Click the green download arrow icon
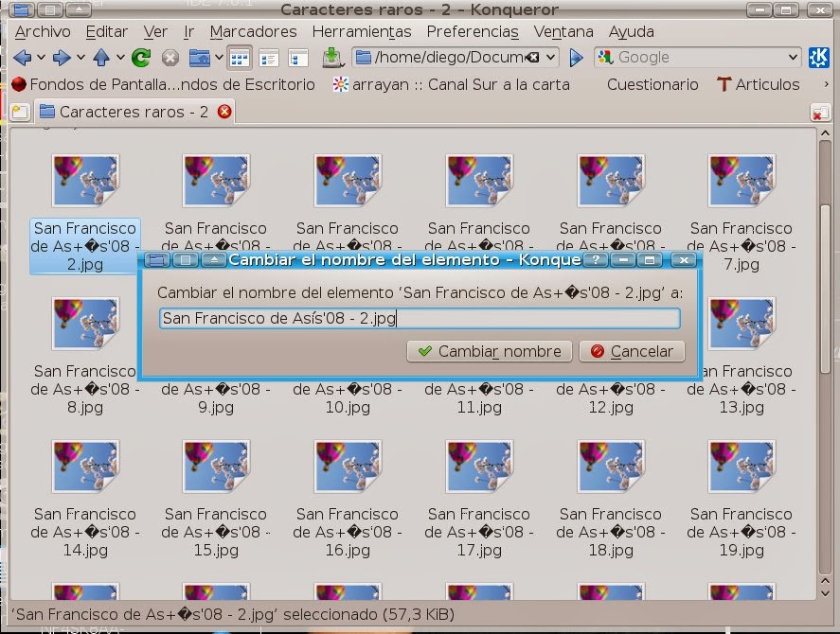Screen dimensions: 840x634 point(332,58)
